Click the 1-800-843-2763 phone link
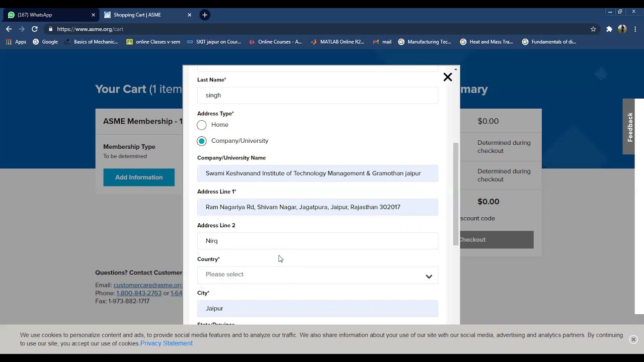Image resolution: width=644 pixels, height=362 pixels. (139, 293)
